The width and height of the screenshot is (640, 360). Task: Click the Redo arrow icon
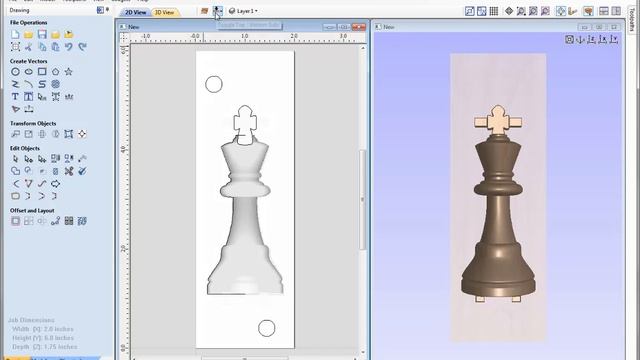(x=82, y=47)
